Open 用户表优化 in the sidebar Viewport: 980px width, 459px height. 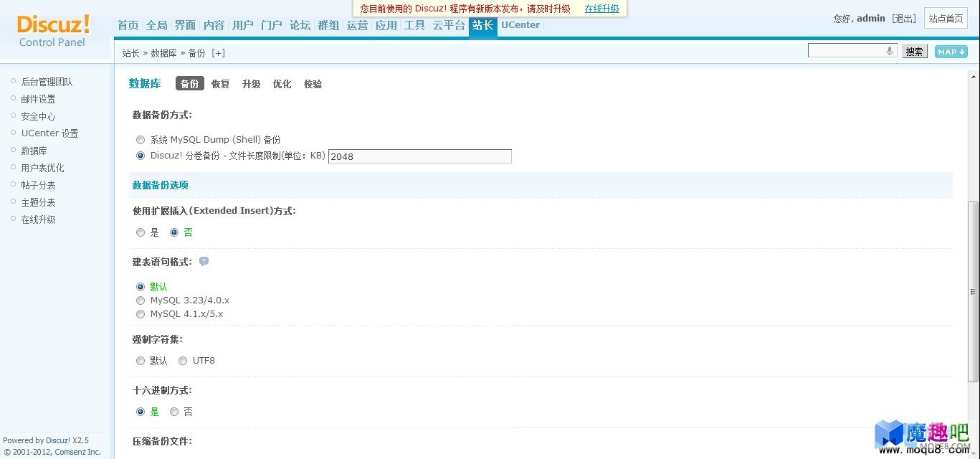42,168
